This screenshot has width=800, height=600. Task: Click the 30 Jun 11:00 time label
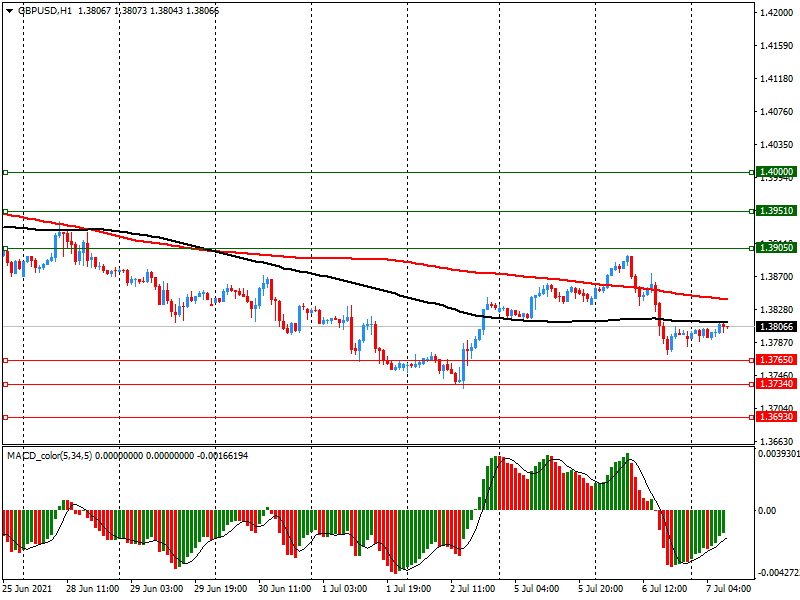coord(286,589)
